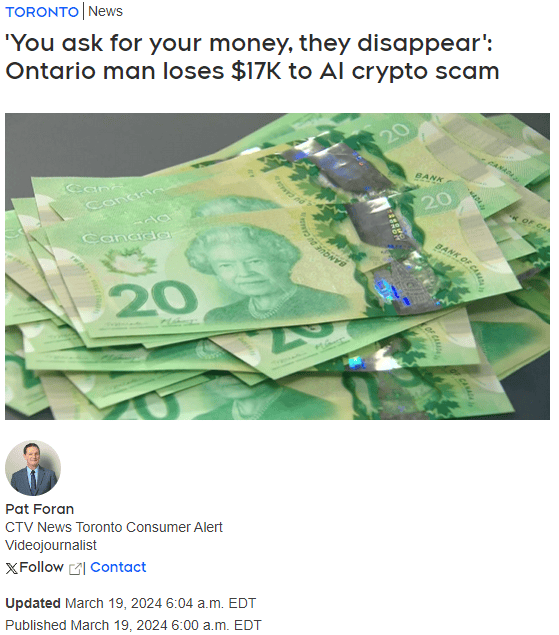The image size is (559, 635).
Task: Click the Updated March 19 timestamp
Action: (x=130, y=603)
